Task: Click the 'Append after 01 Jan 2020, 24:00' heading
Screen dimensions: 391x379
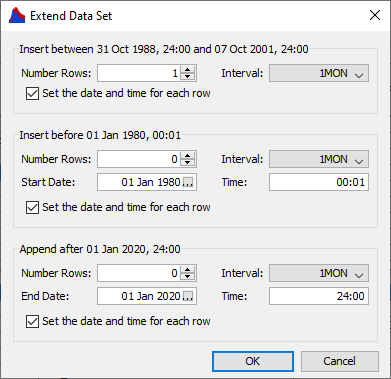Action: (x=100, y=249)
